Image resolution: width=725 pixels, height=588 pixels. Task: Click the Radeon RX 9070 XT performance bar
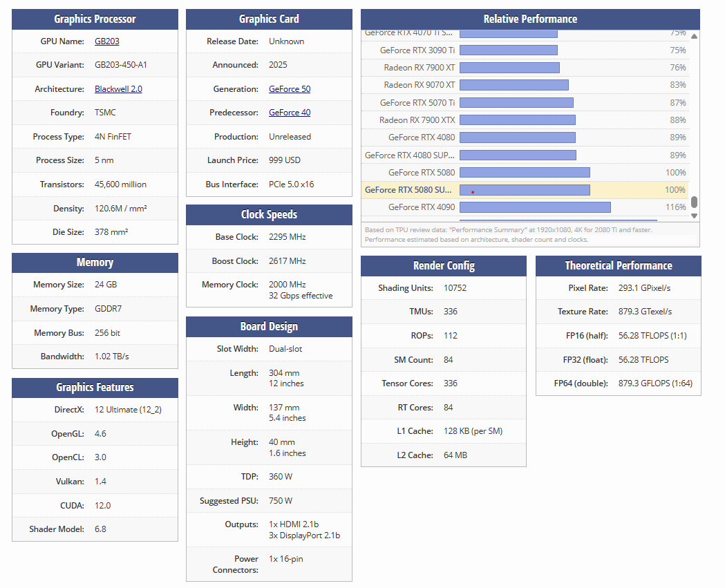click(514, 85)
